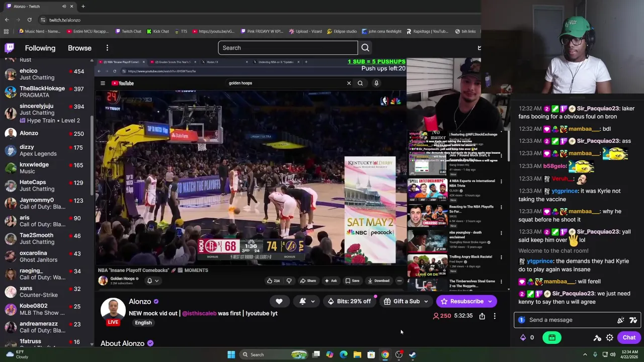
Task: Click the share stream icon beside uptime
Action: (x=482, y=316)
